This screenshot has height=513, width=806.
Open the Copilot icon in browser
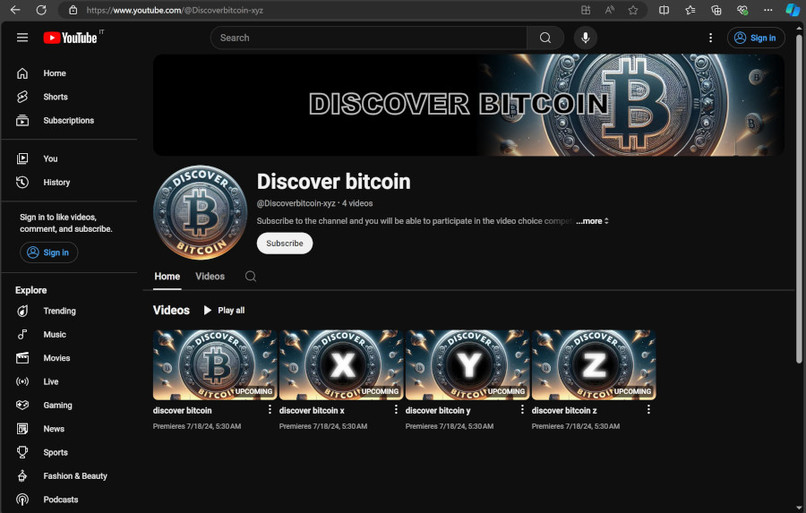coord(793,10)
